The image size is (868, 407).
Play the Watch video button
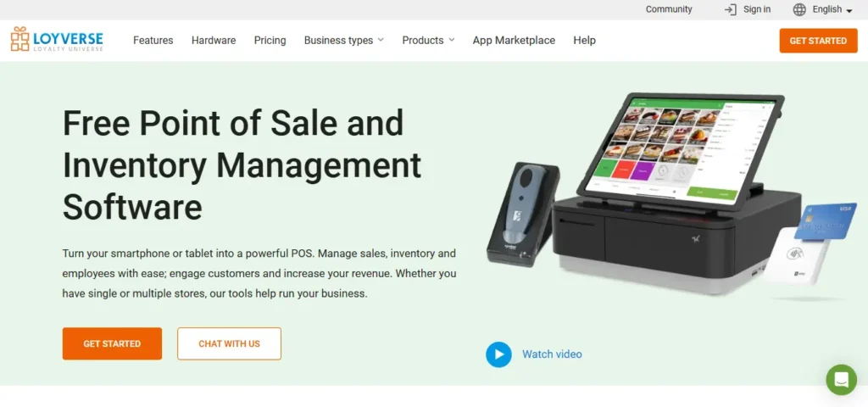pos(498,354)
